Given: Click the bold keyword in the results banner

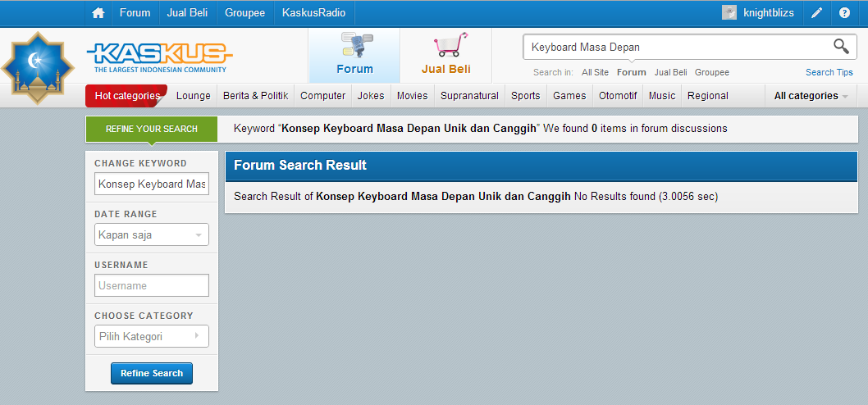Looking at the screenshot, I should pos(409,129).
